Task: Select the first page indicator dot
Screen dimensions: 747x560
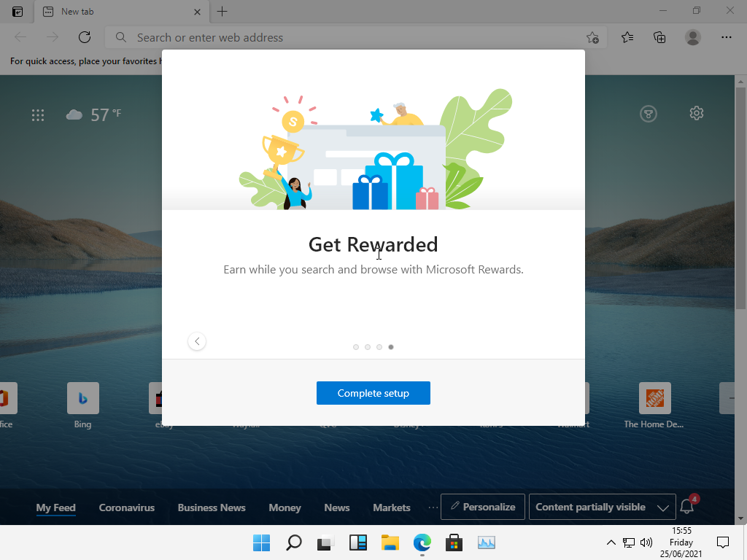Action: pyautogui.click(x=356, y=347)
